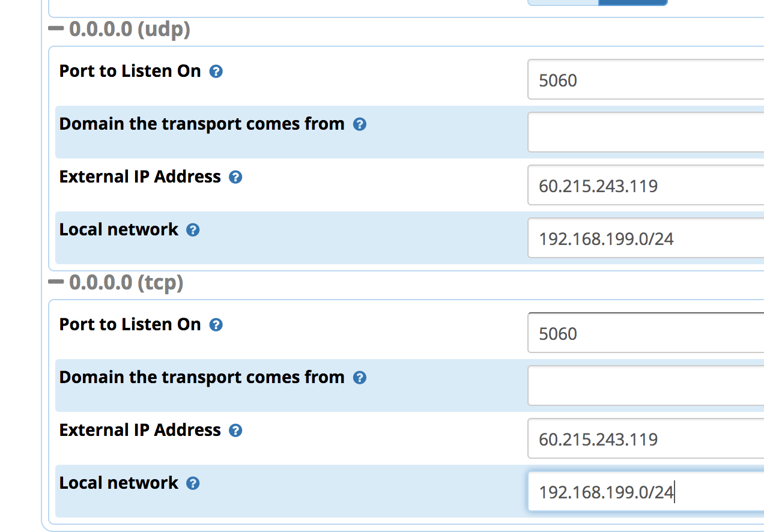Collapse the 0.0.0.0 (udp) section
The image size is (764, 532).
[56, 28]
